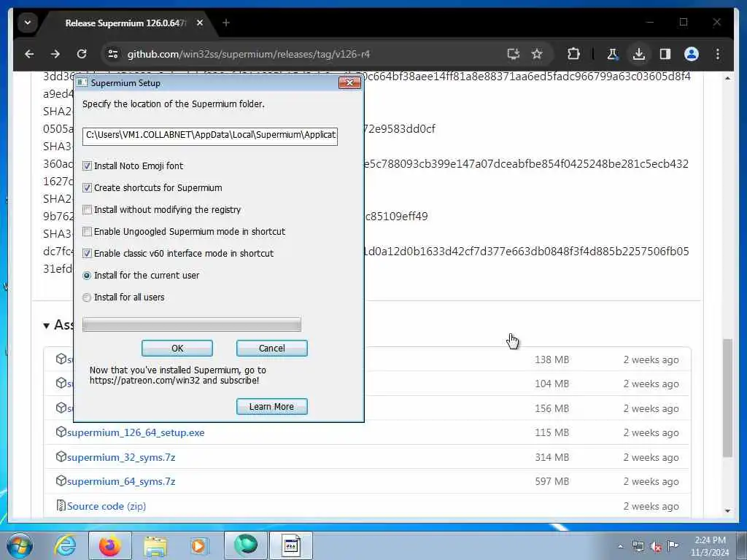Viewport: 747px width, 560px height.
Task: Launch Internet Explorer from taskbar
Action: tap(65, 545)
